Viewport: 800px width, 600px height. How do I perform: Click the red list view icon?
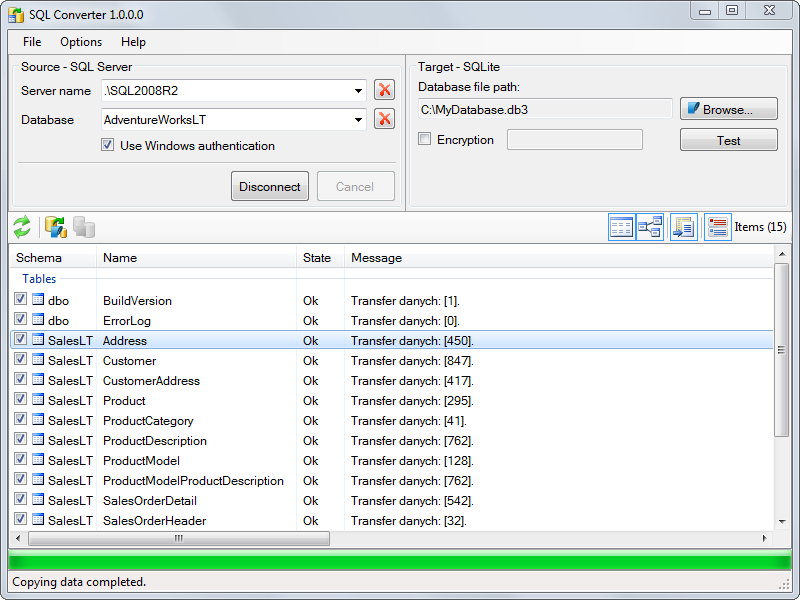pos(717,227)
